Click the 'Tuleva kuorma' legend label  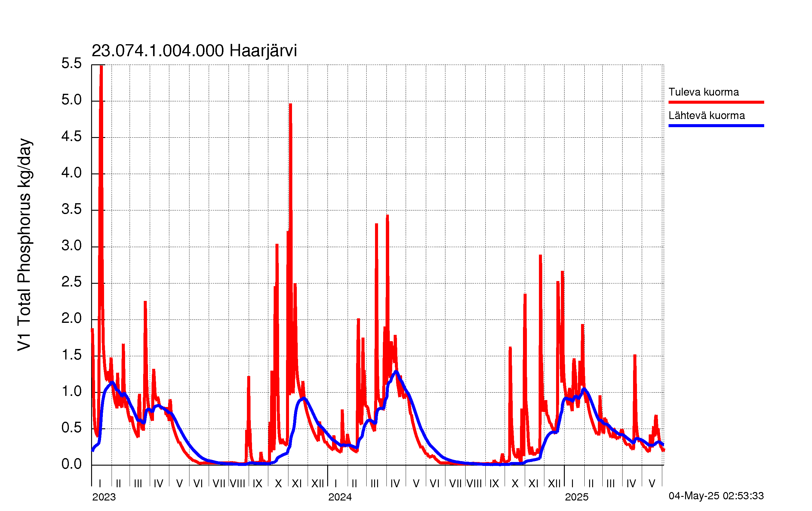pos(703,92)
